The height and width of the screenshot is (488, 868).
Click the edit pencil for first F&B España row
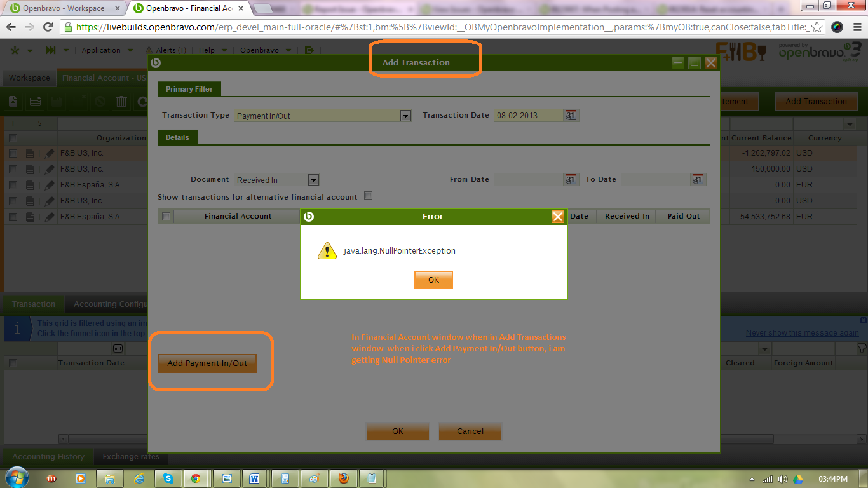[x=50, y=185]
